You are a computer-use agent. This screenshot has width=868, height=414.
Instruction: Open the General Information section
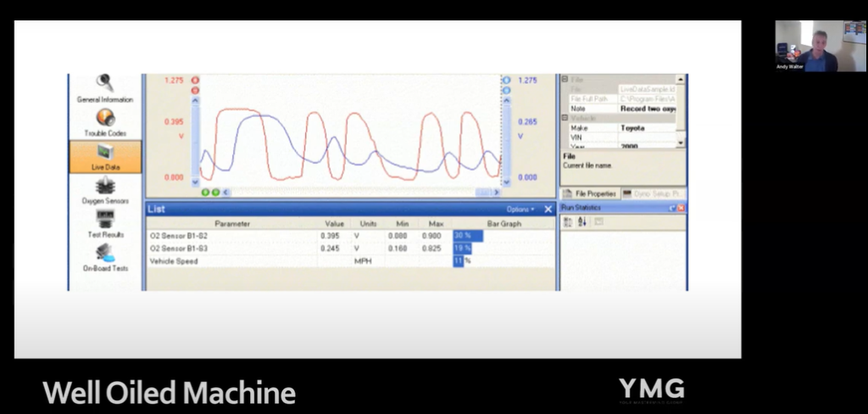point(105,87)
